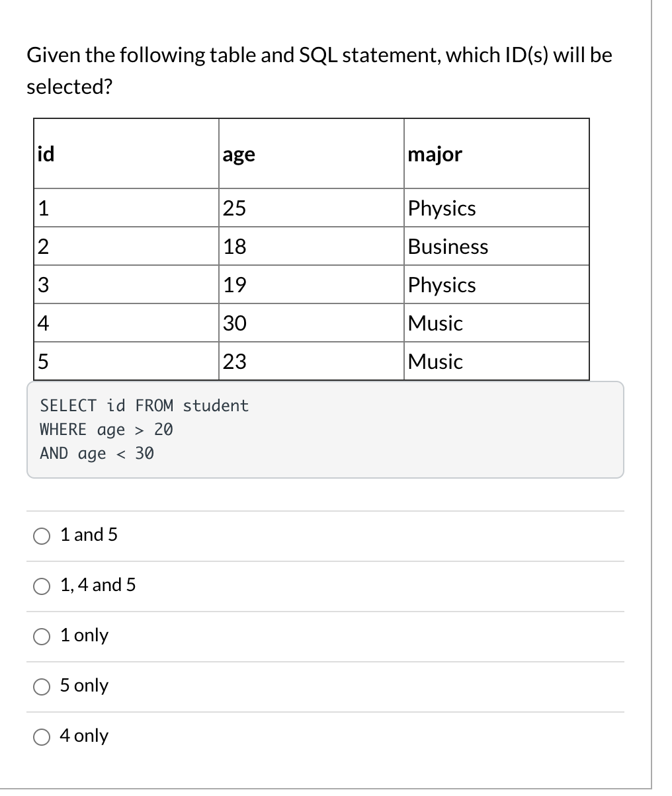This screenshot has width=672, height=796.
Task: Select the "5 only" answer option
Action: coord(84,686)
